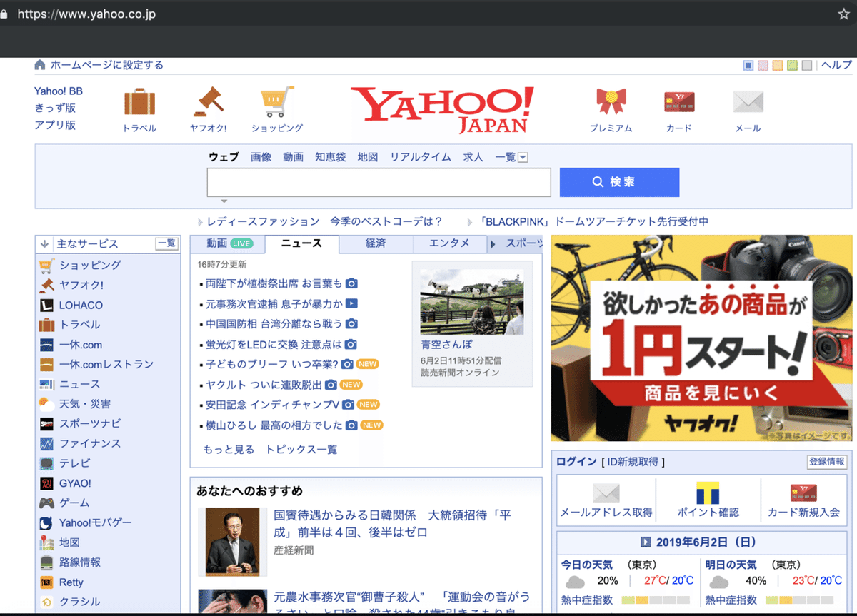Click the カード新規入会 card icon
The width and height of the screenshot is (857, 616).
[803, 493]
